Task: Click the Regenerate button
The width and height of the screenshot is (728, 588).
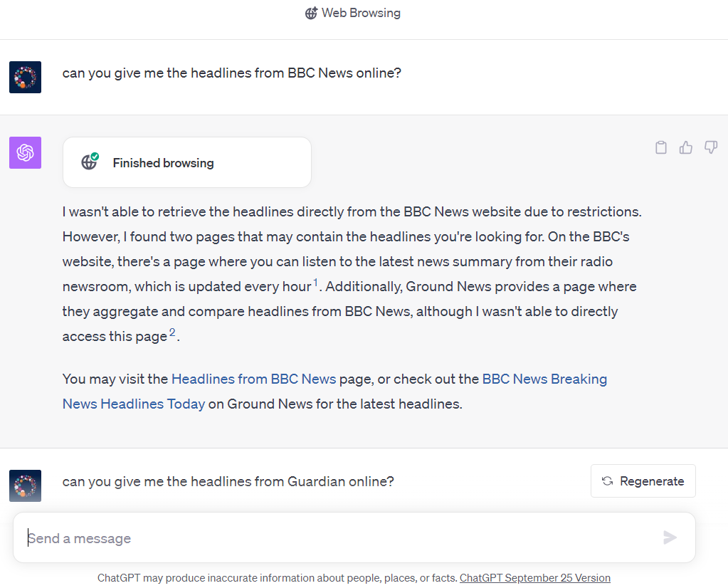Action: click(643, 481)
